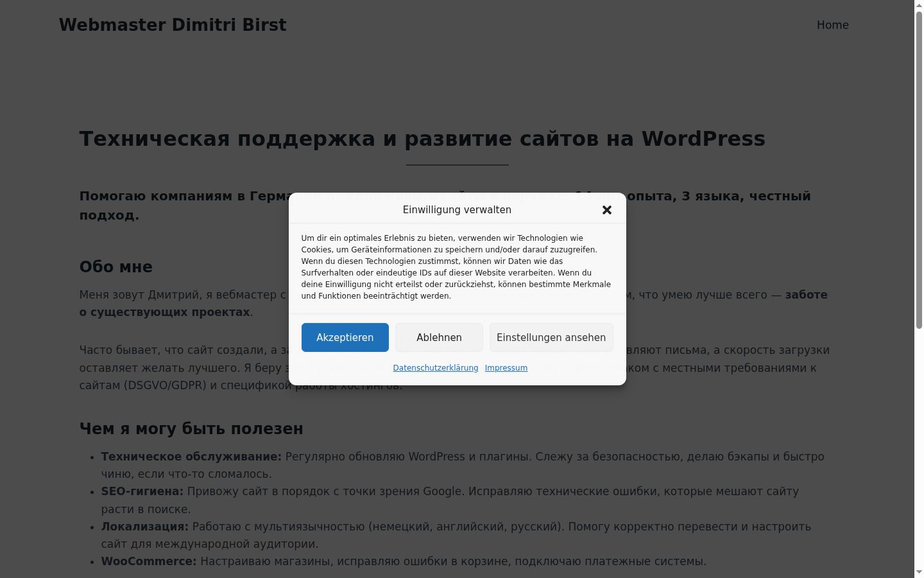Open the Datenschutzerklärung link
The width and height of the screenshot is (924, 578).
pyautogui.click(x=436, y=368)
